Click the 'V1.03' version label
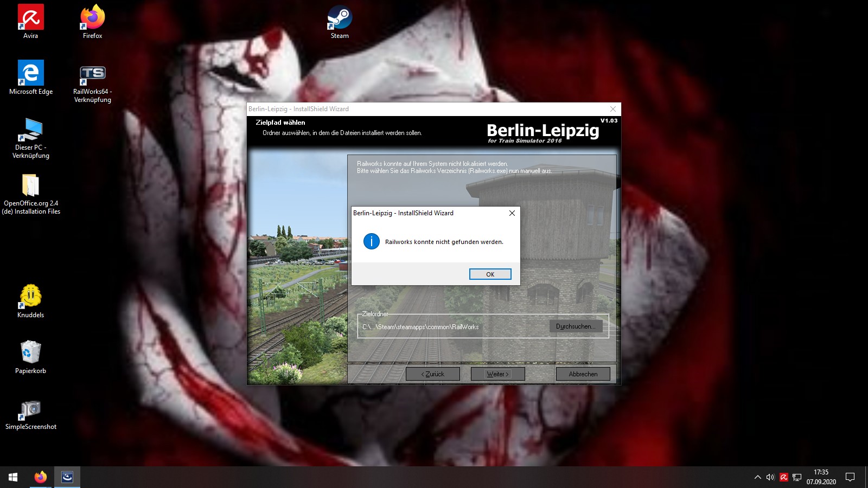The height and width of the screenshot is (488, 868). coord(609,120)
